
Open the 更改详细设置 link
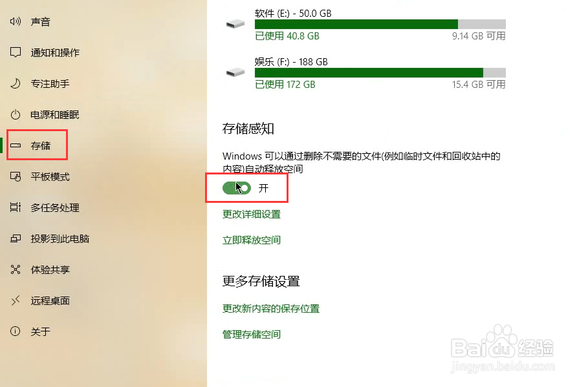(x=251, y=214)
